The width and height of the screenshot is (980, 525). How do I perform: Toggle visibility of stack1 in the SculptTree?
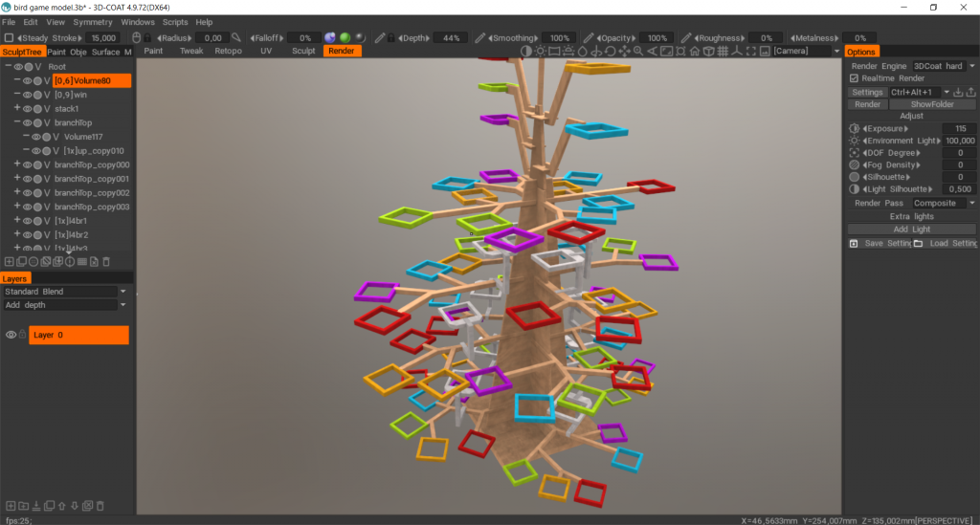tap(28, 109)
